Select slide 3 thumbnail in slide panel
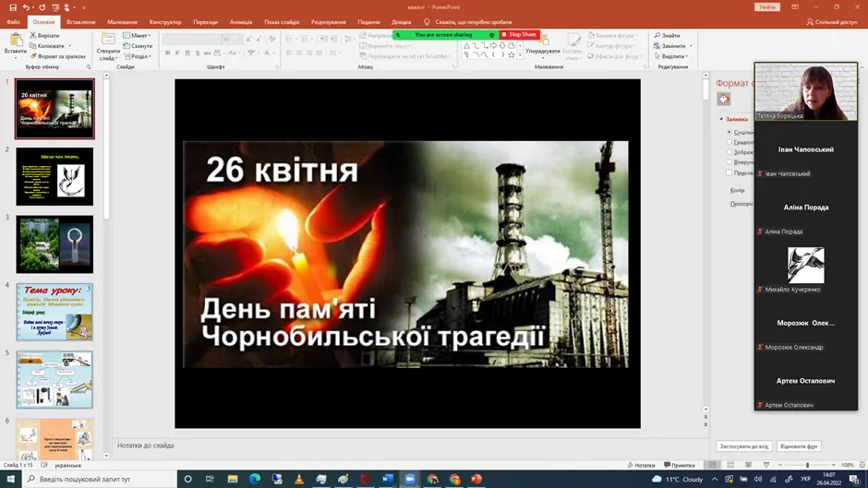Viewport: 868px width, 488px height. click(x=54, y=244)
